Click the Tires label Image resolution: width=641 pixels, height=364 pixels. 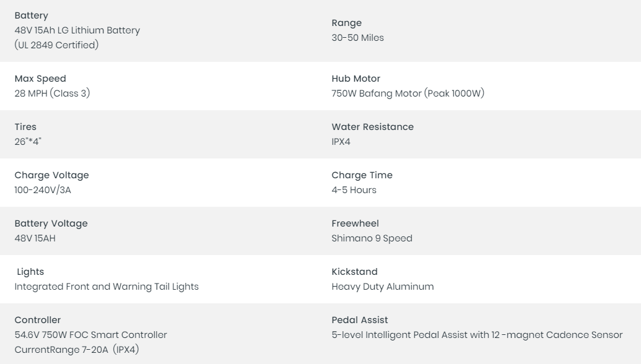point(25,127)
